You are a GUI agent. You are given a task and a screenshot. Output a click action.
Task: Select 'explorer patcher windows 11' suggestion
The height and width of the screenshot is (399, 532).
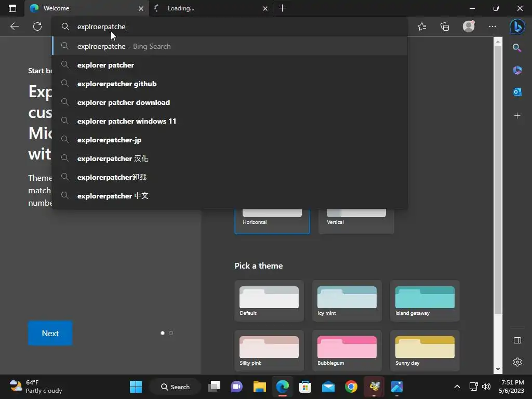coord(230,121)
